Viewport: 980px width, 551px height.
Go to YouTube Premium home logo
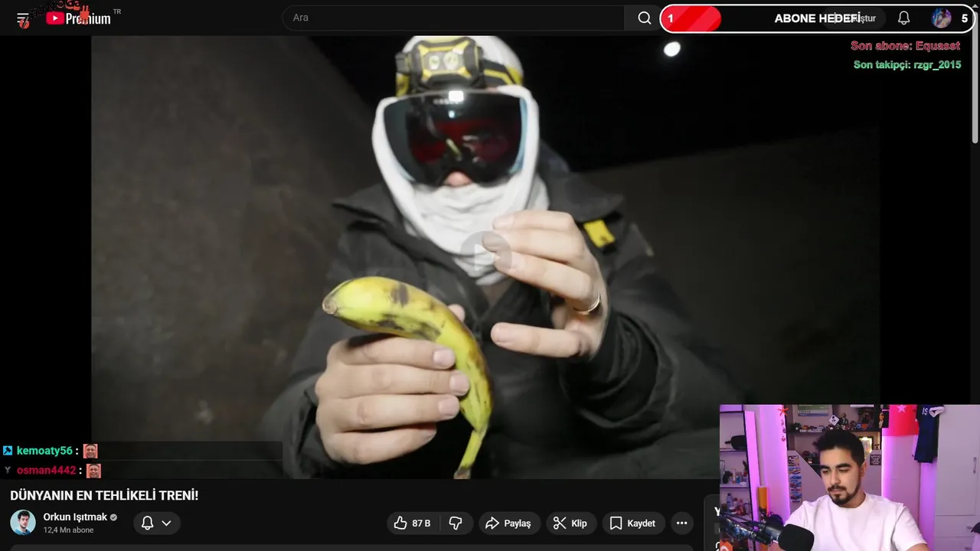coord(79,18)
